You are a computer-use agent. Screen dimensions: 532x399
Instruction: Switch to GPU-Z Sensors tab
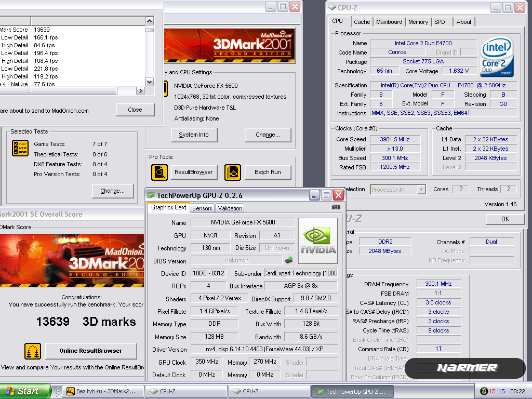[202, 208]
